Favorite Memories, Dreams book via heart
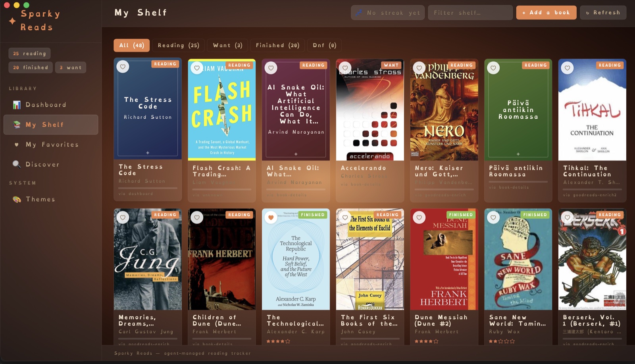Image resolution: width=635 pixels, height=364 pixels. pyautogui.click(x=123, y=217)
